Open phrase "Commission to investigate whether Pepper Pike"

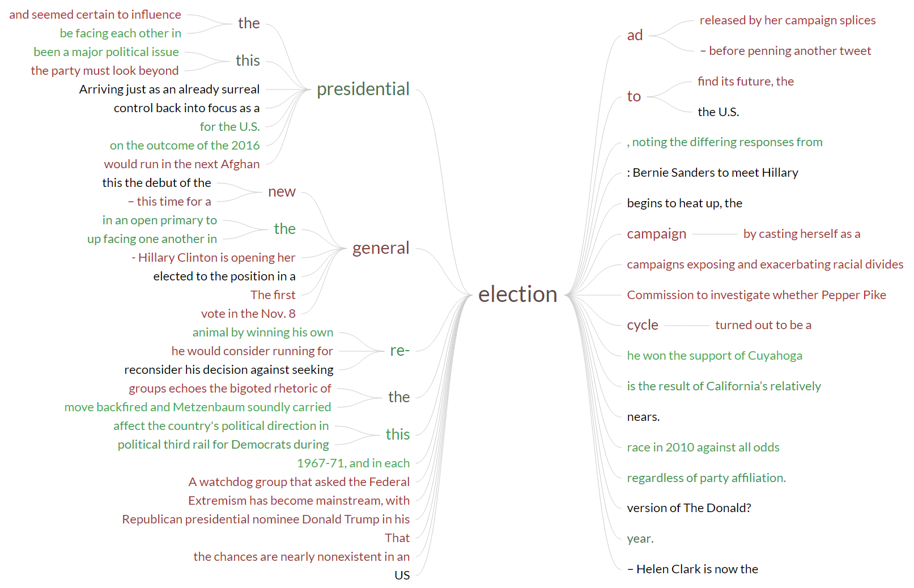(x=756, y=295)
